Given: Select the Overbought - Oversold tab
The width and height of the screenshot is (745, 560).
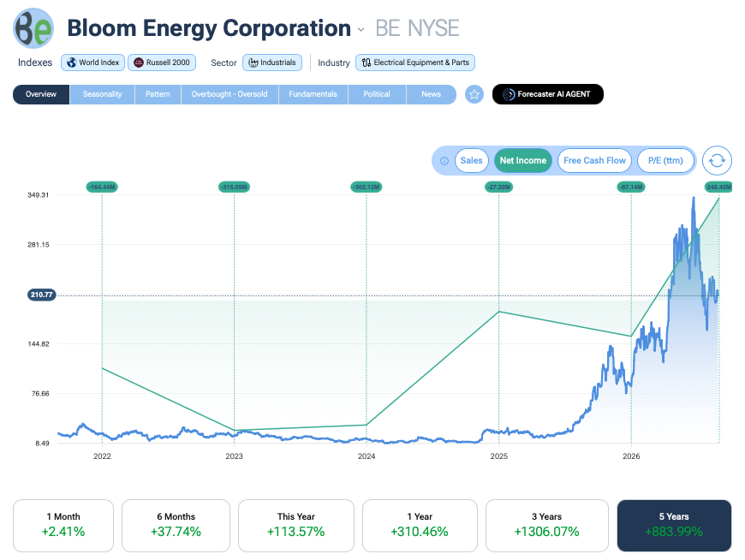Looking at the screenshot, I should 229,94.
